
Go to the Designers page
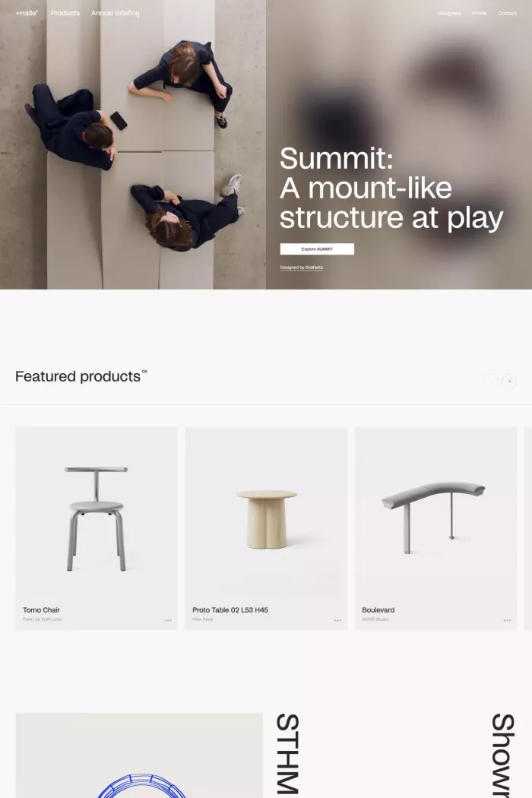point(449,13)
